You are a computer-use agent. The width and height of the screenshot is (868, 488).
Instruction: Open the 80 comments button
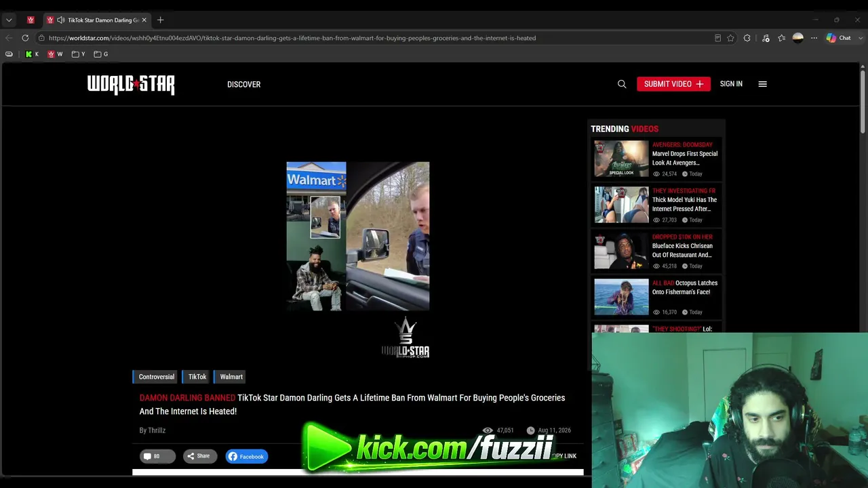tap(157, 456)
